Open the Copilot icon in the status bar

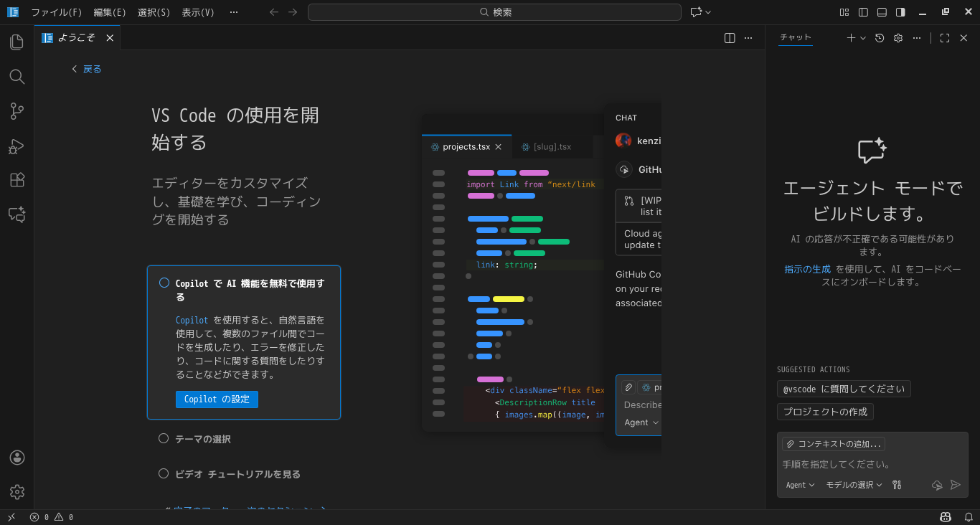[945, 516]
